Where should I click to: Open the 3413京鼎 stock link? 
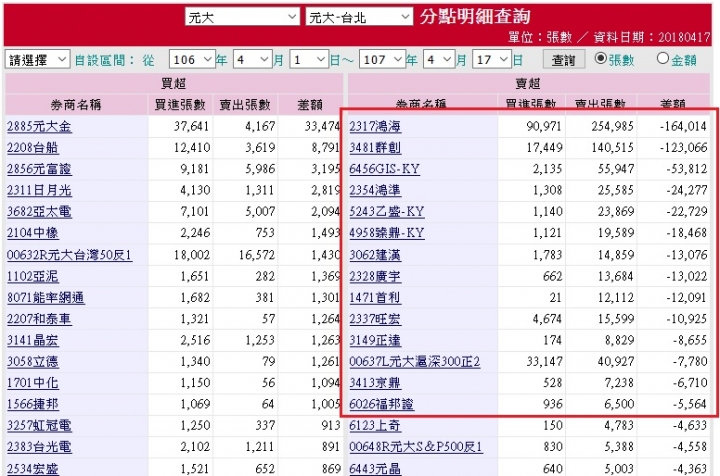(375, 382)
